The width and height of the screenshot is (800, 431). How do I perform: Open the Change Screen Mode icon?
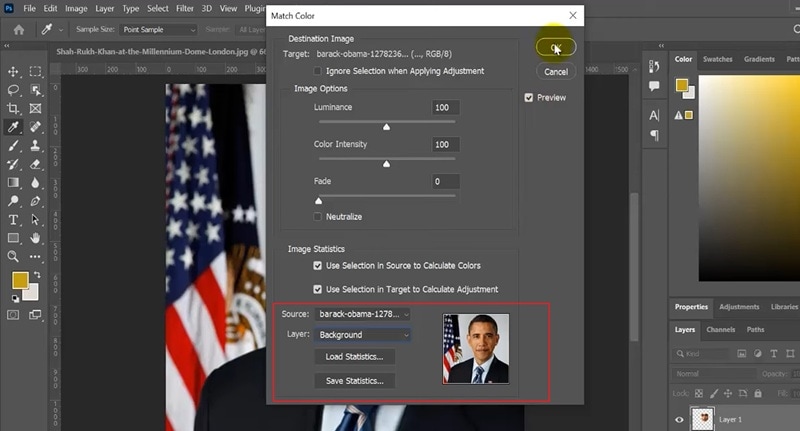[x=35, y=315]
